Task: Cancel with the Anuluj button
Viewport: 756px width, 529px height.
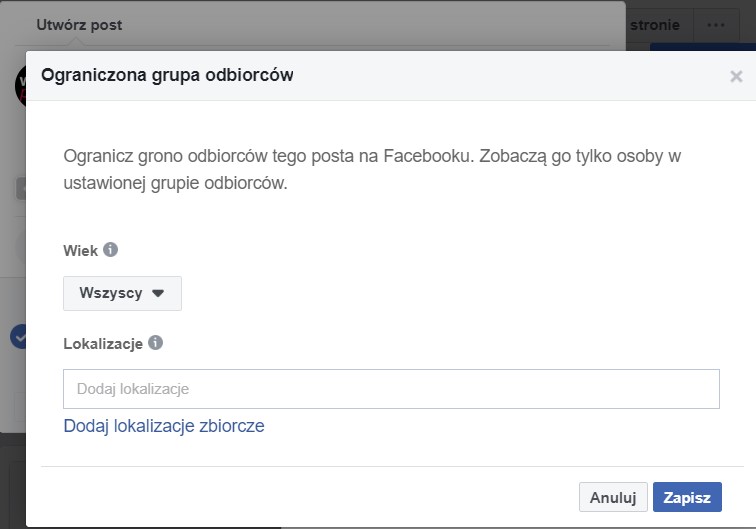Action: 613,497
